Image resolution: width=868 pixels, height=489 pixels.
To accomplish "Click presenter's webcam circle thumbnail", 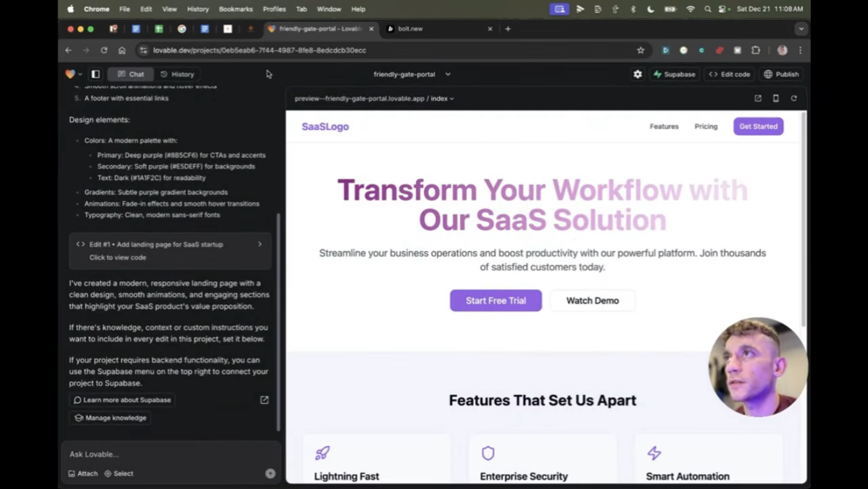I will [x=758, y=367].
